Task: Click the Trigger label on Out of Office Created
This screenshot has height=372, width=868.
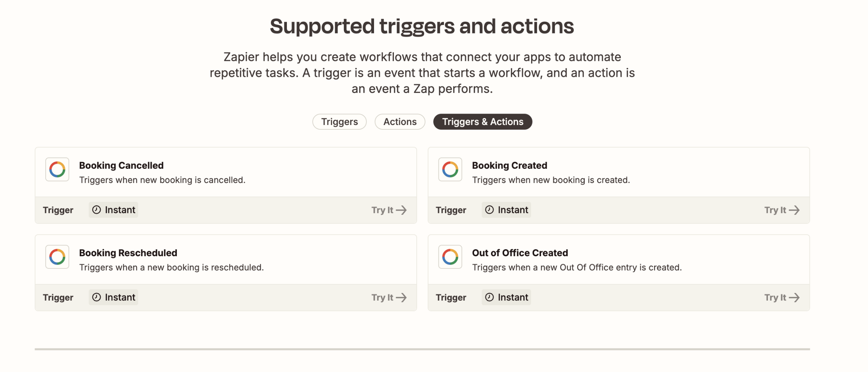Action: point(451,297)
